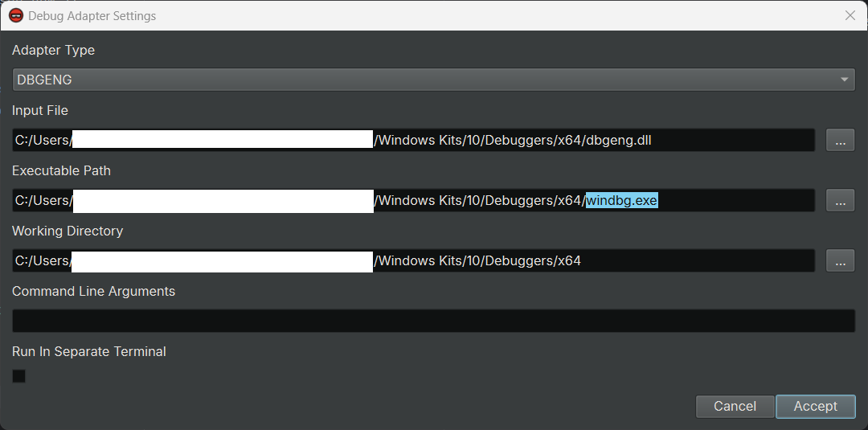Click into the Working Directory field
The width and height of the screenshot is (868, 430).
click(413, 260)
